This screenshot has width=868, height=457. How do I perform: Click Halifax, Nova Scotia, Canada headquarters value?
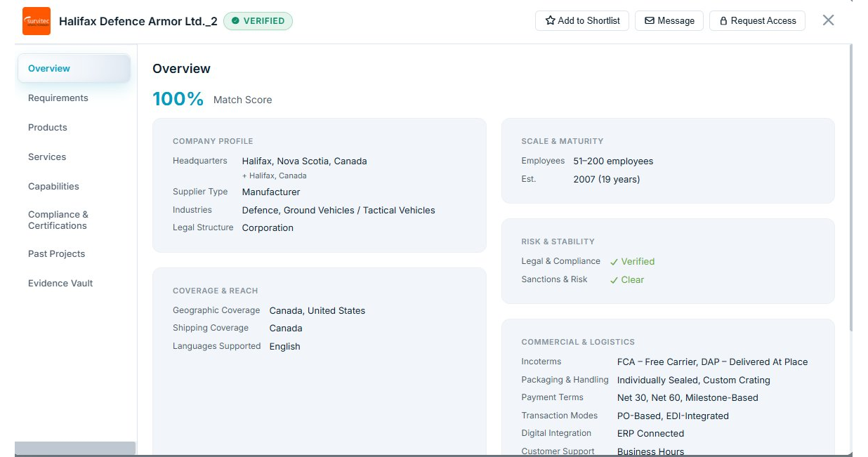(305, 161)
